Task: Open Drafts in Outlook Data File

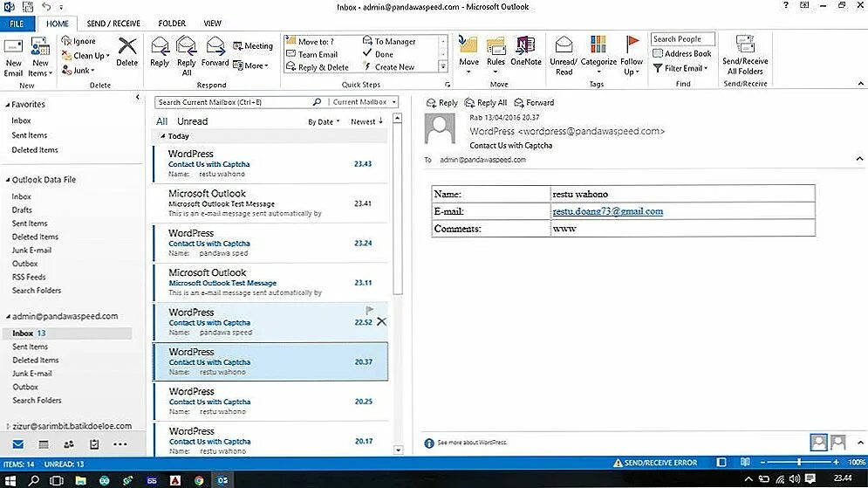Action: (x=22, y=210)
